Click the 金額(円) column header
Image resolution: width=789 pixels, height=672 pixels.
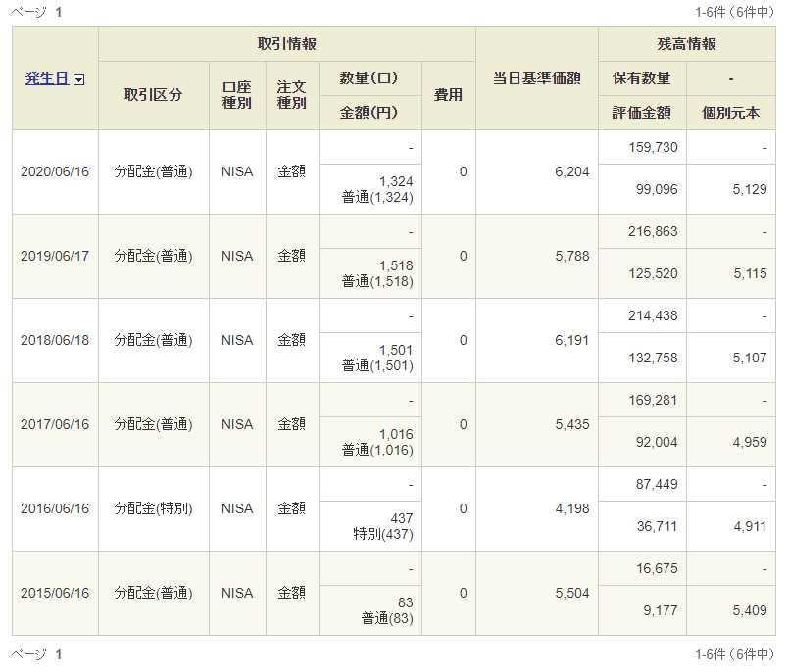tap(370, 113)
